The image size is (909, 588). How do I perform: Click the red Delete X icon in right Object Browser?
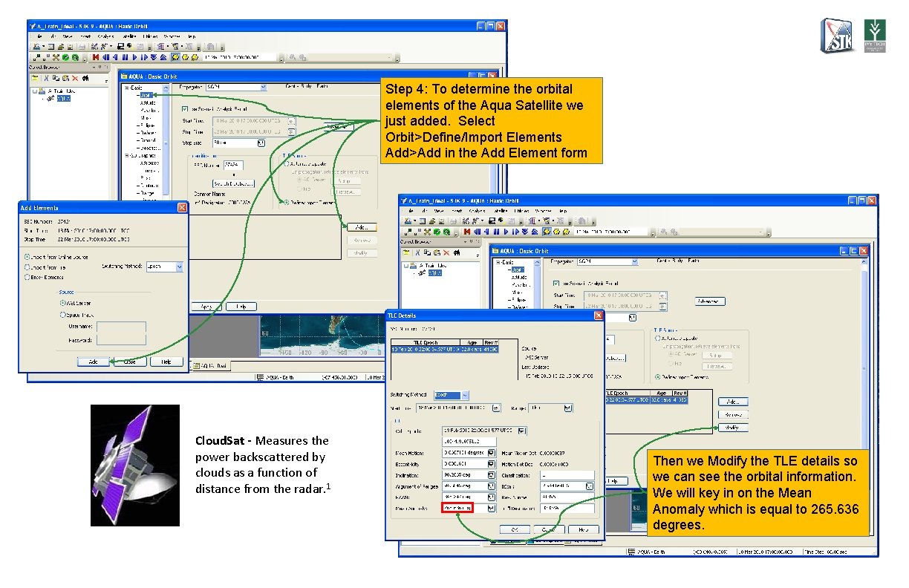click(446, 252)
